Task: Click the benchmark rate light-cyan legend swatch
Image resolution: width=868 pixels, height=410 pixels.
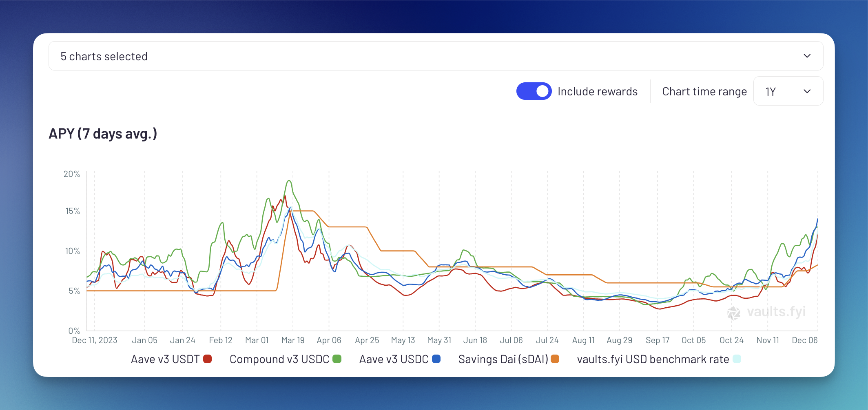Action: (737, 359)
